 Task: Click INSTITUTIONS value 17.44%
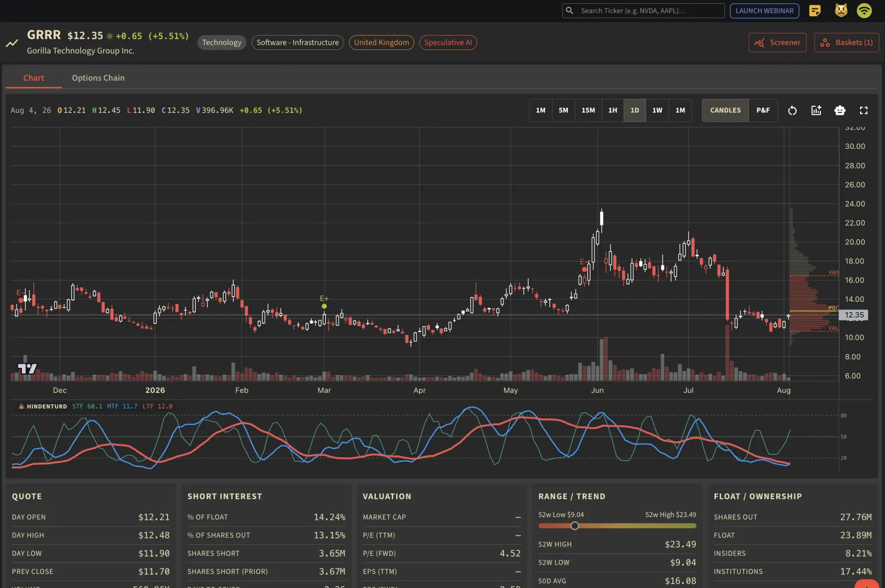point(856,572)
